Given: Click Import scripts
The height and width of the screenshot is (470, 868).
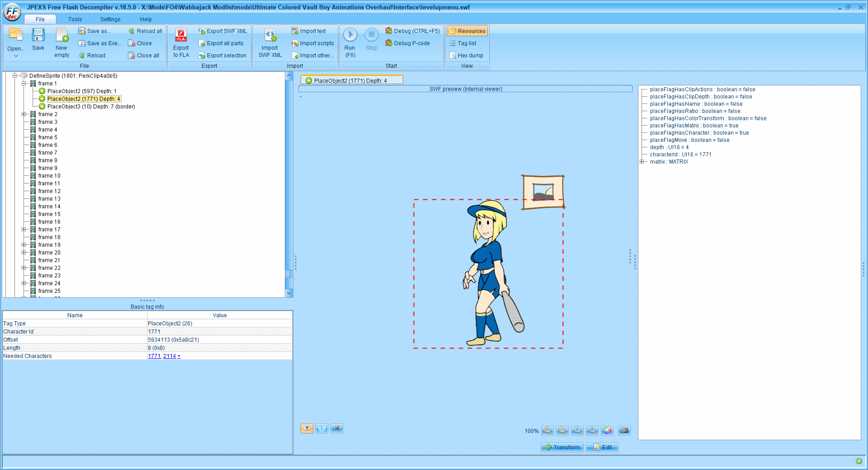Looking at the screenshot, I should click(312, 43).
